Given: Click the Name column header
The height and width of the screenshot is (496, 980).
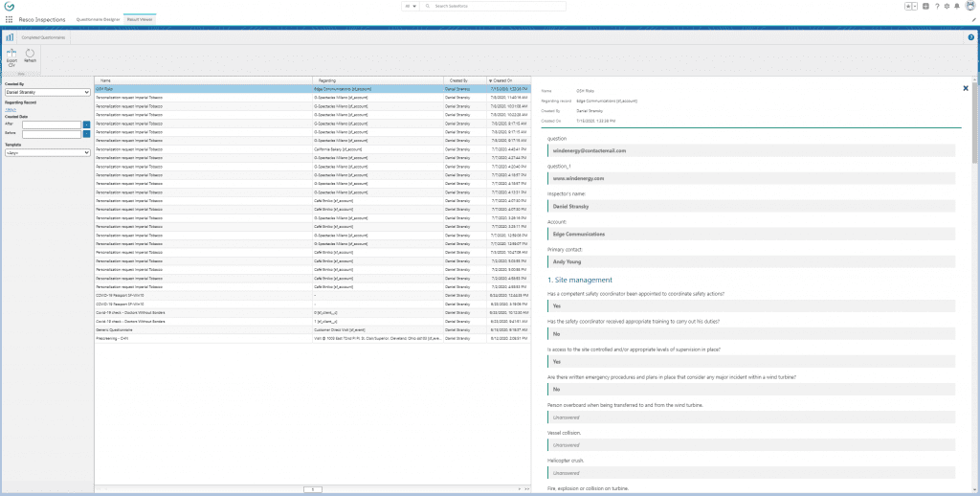Looking at the screenshot, I should pyautogui.click(x=203, y=80).
